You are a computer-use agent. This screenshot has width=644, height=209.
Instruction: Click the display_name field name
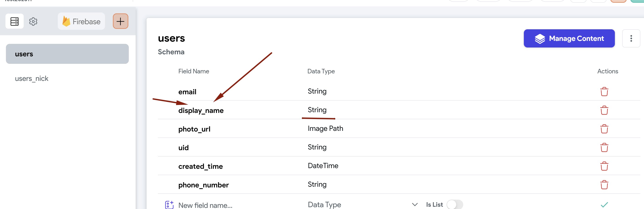point(201,110)
